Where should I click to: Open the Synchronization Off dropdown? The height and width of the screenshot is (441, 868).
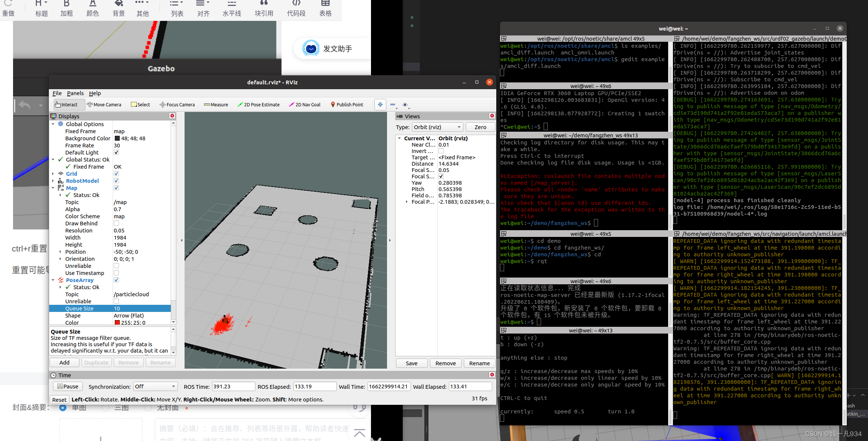pos(155,387)
